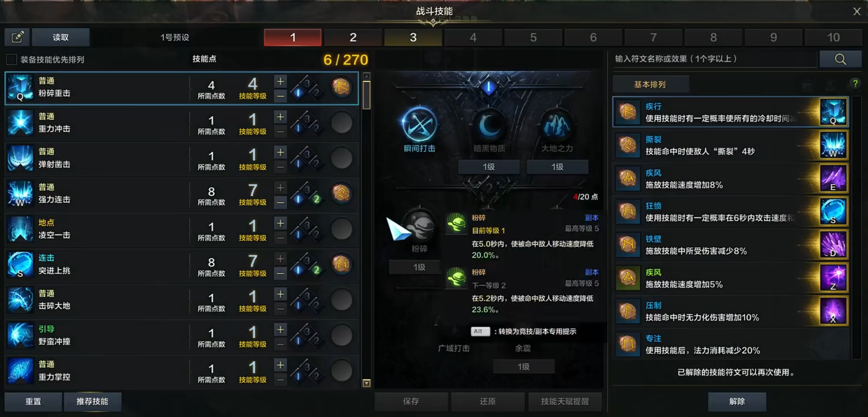Select the 瞬间打击 tripod icon

tap(419, 124)
